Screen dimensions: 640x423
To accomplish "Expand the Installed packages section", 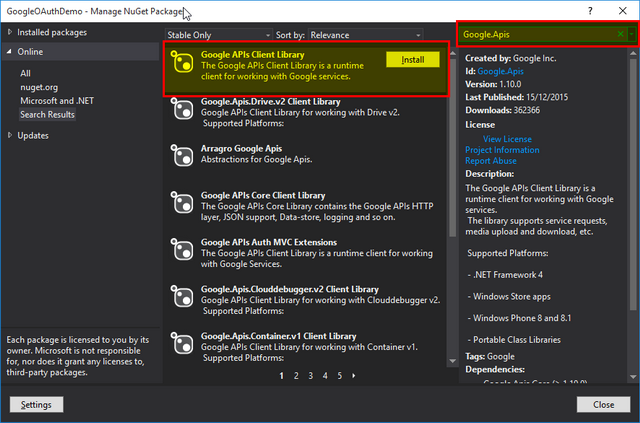I will point(10,32).
